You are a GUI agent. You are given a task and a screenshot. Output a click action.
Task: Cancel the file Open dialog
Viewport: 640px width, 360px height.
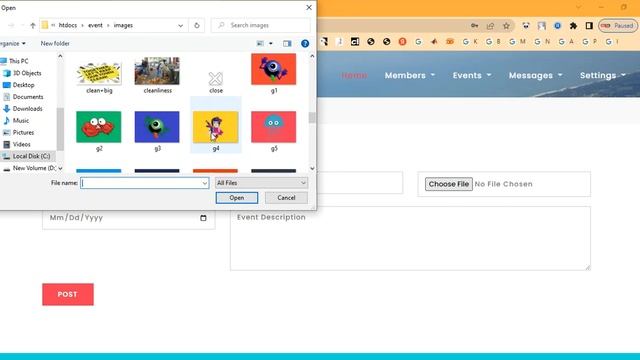pos(286,198)
